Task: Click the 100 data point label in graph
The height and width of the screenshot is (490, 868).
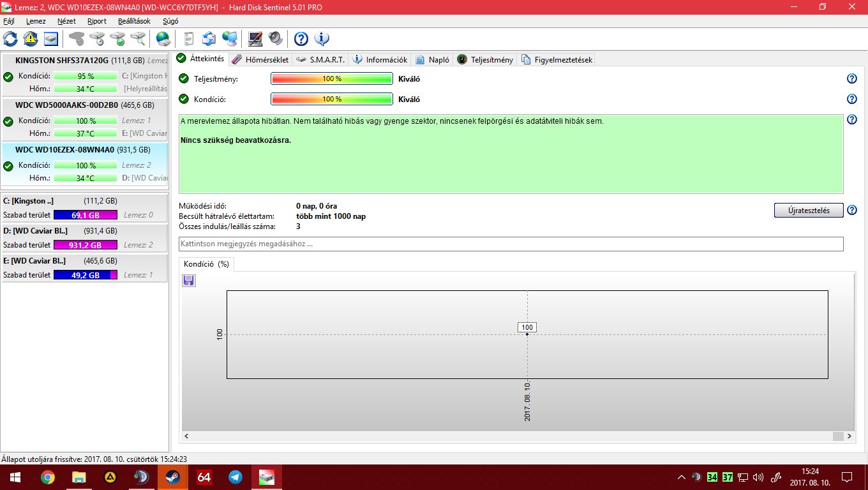Action: pos(527,327)
